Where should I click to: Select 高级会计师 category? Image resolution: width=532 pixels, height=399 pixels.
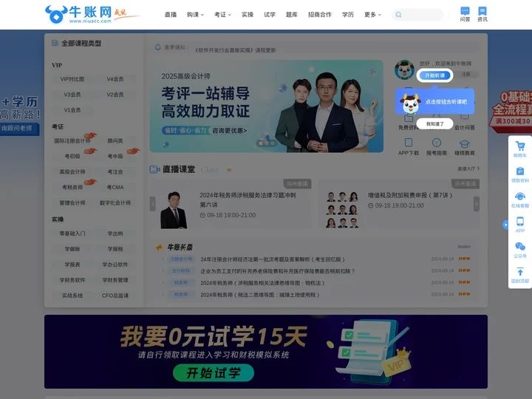click(x=72, y=172)
